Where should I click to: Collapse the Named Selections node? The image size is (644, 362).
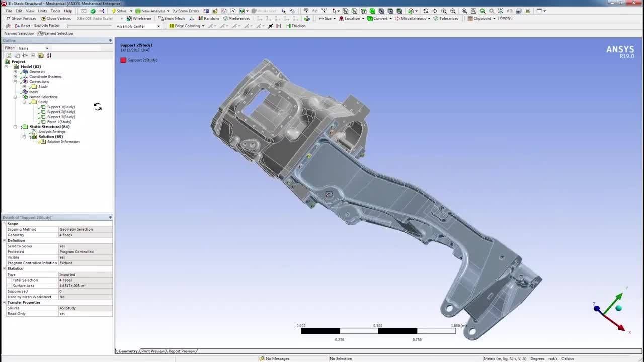tap(15, 97)
